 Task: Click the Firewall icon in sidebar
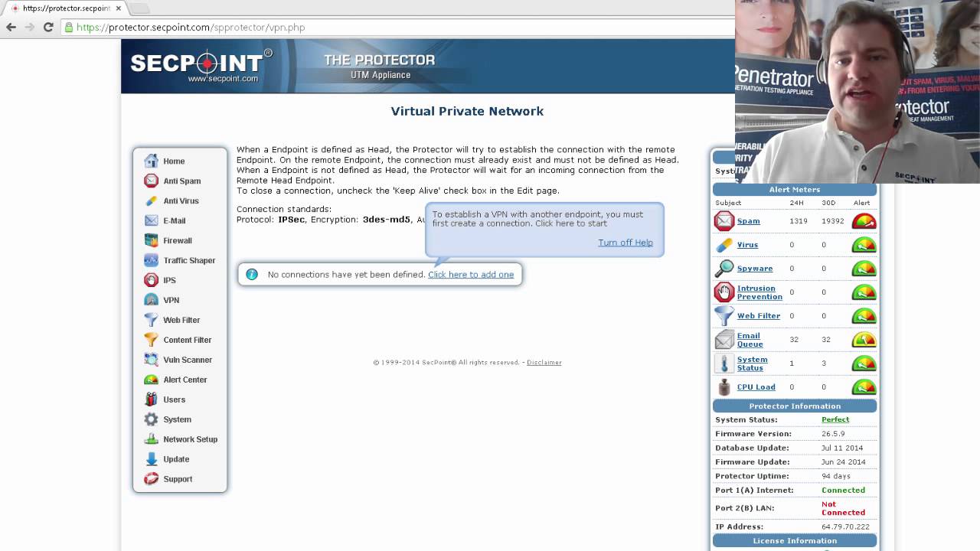(x=151, y=240)
